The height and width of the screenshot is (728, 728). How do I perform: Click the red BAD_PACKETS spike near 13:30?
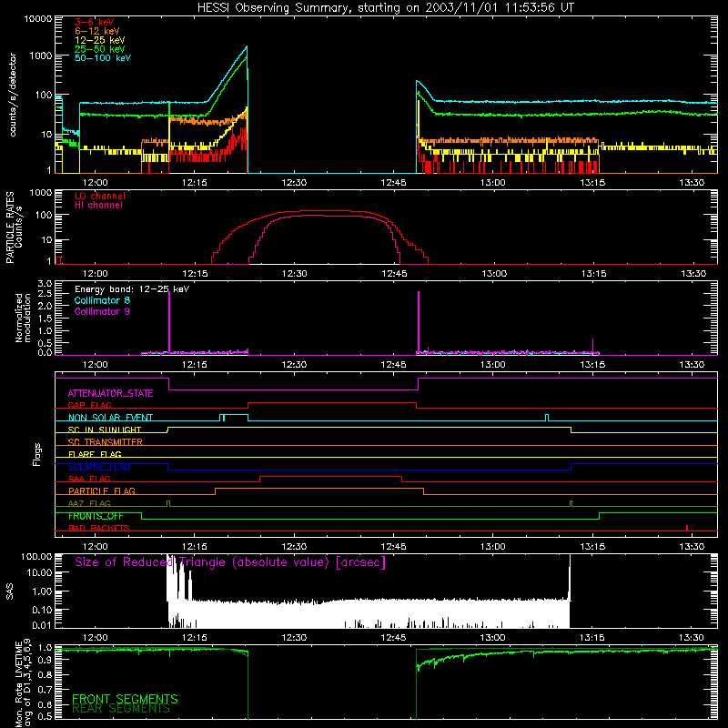[687, 528]
